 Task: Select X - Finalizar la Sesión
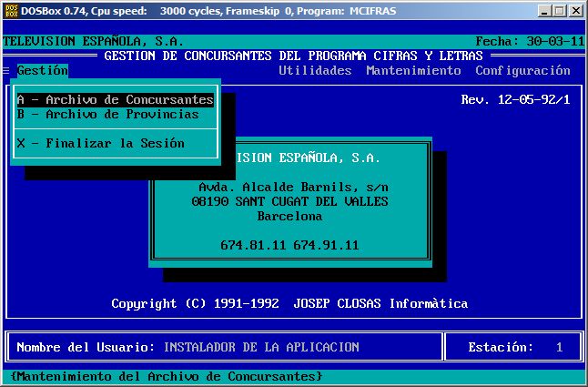[x=100, y=143]
